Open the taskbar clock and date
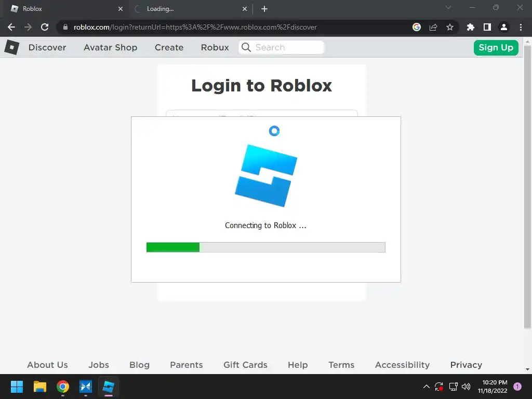 pyautogui.click(x=493, y=387)
